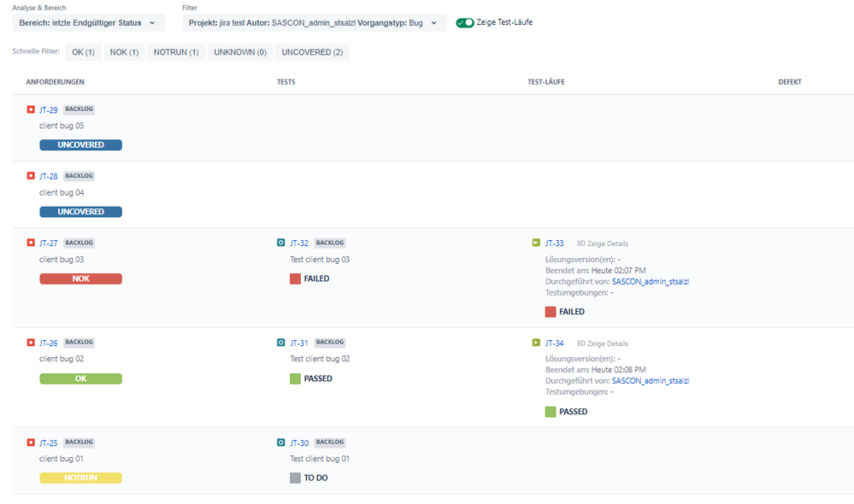Viewport: 854px width, 504px height.
Task: Click the bug icon next to JT-26
Action: pos(31,343)
